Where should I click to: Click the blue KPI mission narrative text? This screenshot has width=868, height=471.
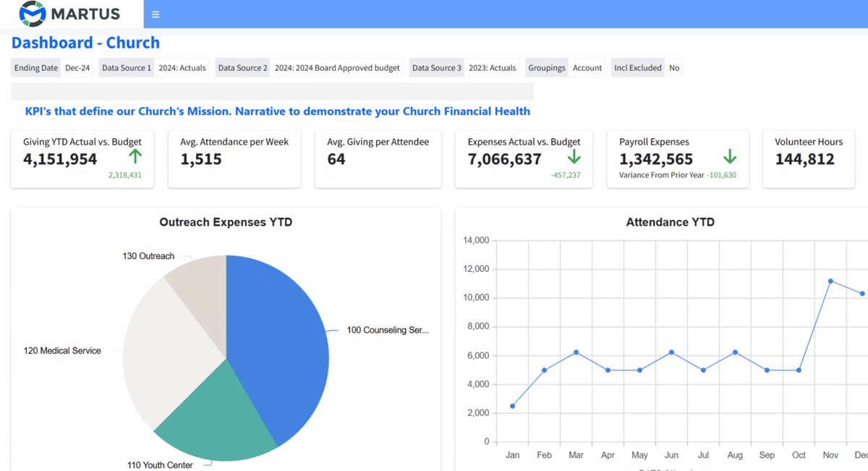[x=277, y=111]
